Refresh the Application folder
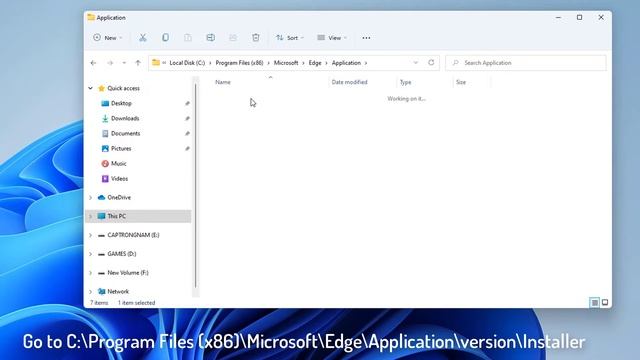The height and width of the screenshot is (360, 640). (431, 63)
